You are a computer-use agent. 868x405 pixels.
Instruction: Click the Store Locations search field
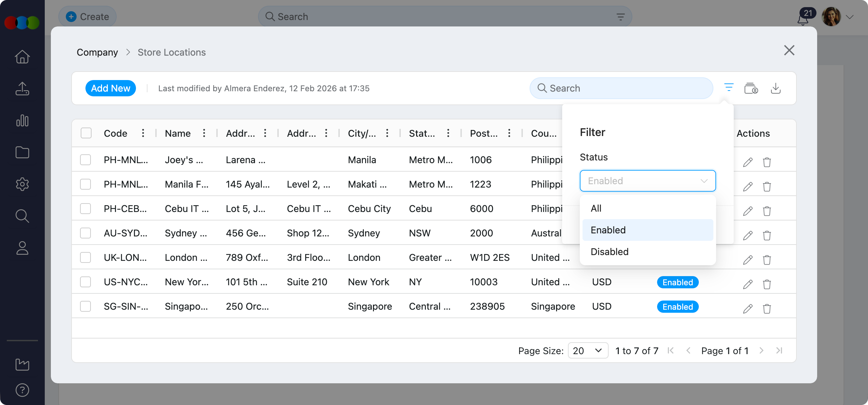(x=621, y=88)
